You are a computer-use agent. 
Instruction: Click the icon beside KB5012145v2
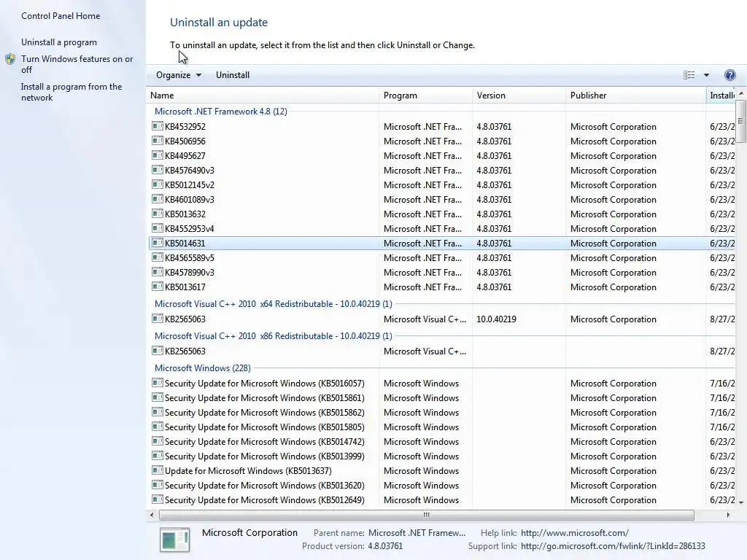[x=158, y=184]
